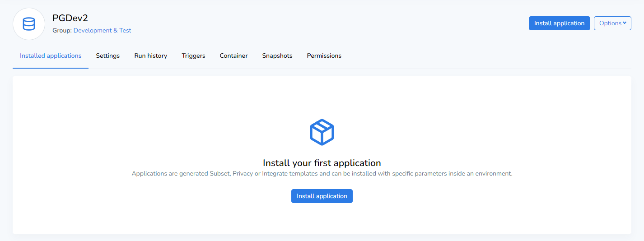Click the description text about Subset, Privacy templates
644x241 pixels.
tap(322, 174)
